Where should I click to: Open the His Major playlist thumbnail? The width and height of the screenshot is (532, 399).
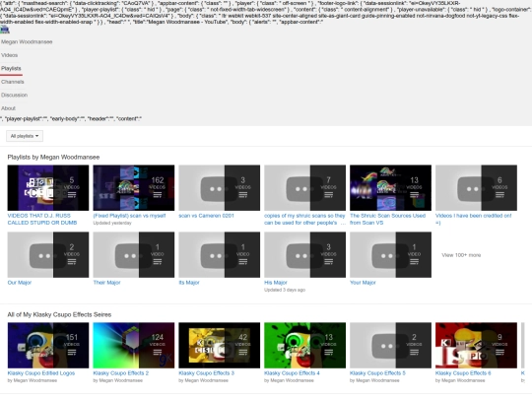pyautogui.click(x=304, y=255)
